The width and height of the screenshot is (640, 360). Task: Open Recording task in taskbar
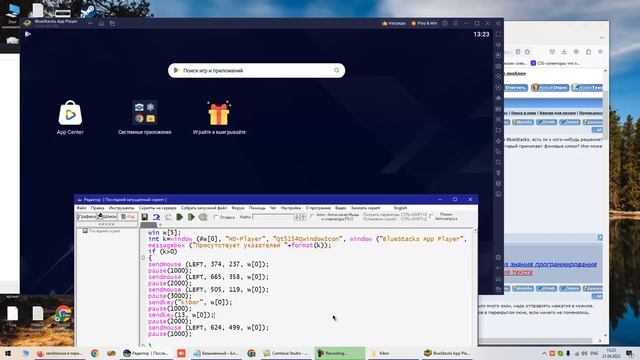(x=340, y=353)
